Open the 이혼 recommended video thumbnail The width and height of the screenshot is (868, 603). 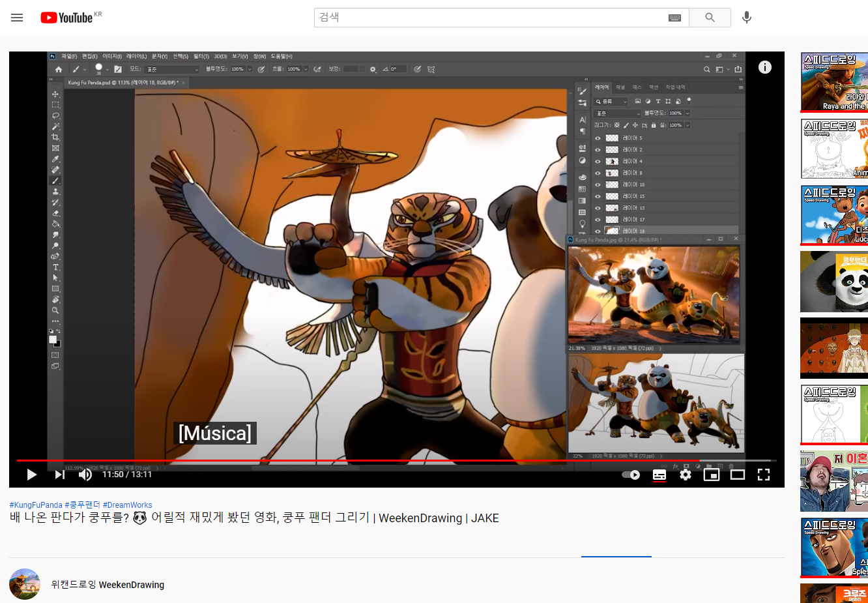[834, 481]
